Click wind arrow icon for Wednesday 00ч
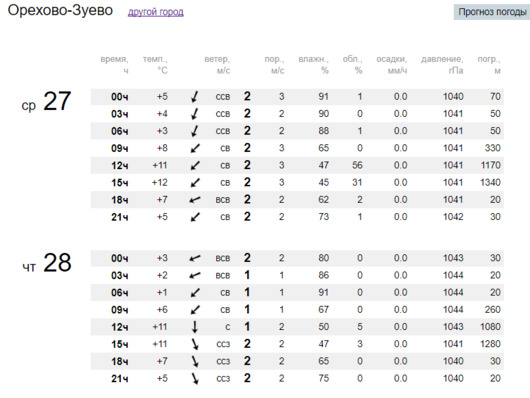Screen dimensions: 530x398 click(x=195, y=97)
